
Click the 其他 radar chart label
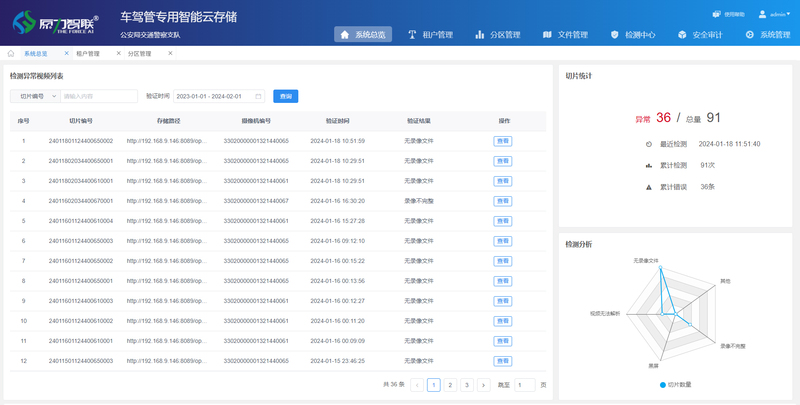[725, 281]
